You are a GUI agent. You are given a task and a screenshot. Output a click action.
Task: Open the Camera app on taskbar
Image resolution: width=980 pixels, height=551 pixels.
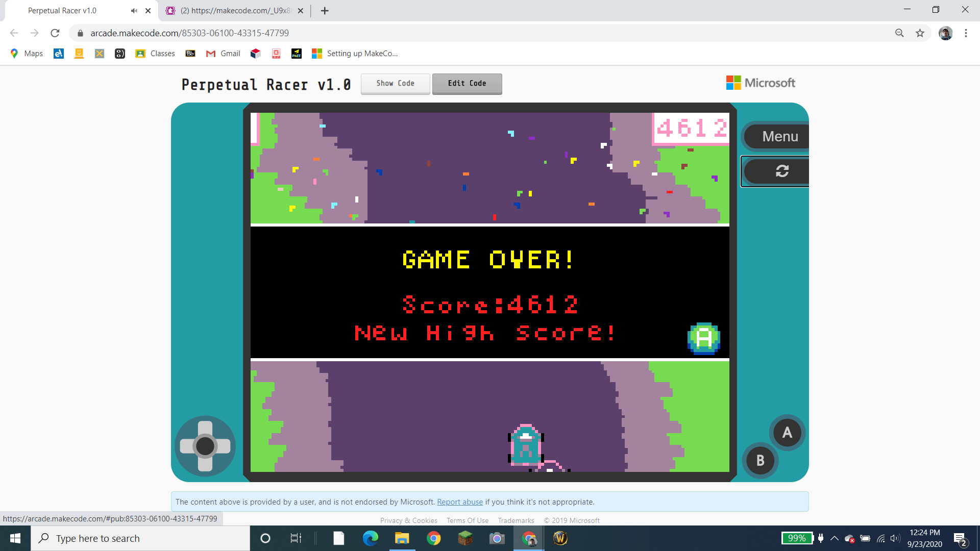tap(497, 538)
